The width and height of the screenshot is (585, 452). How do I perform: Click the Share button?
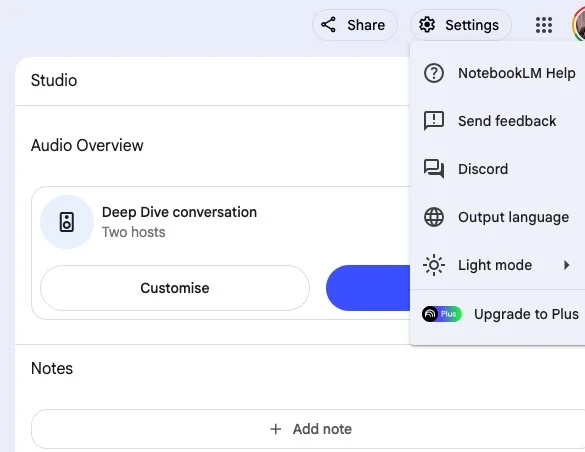pos(354,25)
